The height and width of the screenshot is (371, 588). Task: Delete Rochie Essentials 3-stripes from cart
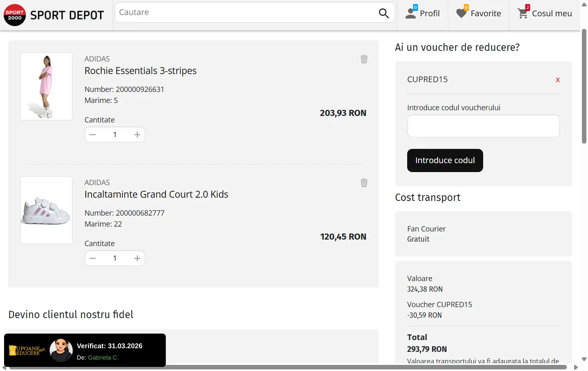pos(364,59)
